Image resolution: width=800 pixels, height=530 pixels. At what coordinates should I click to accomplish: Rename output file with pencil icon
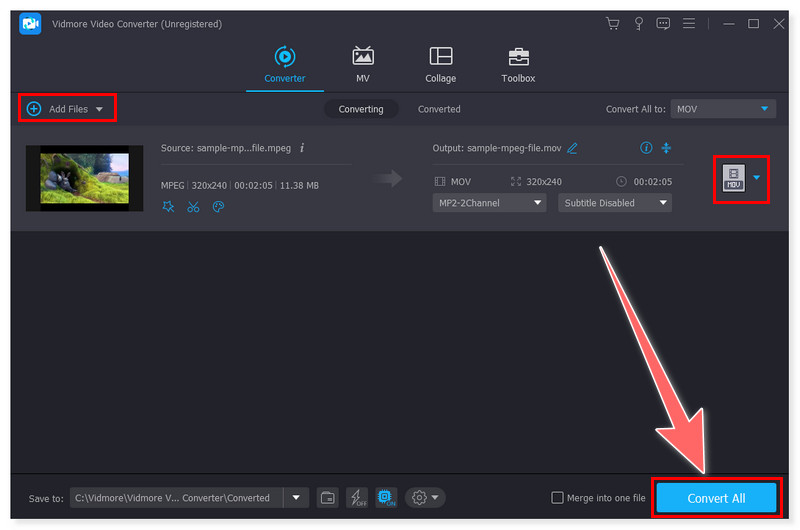coord(572,148)
